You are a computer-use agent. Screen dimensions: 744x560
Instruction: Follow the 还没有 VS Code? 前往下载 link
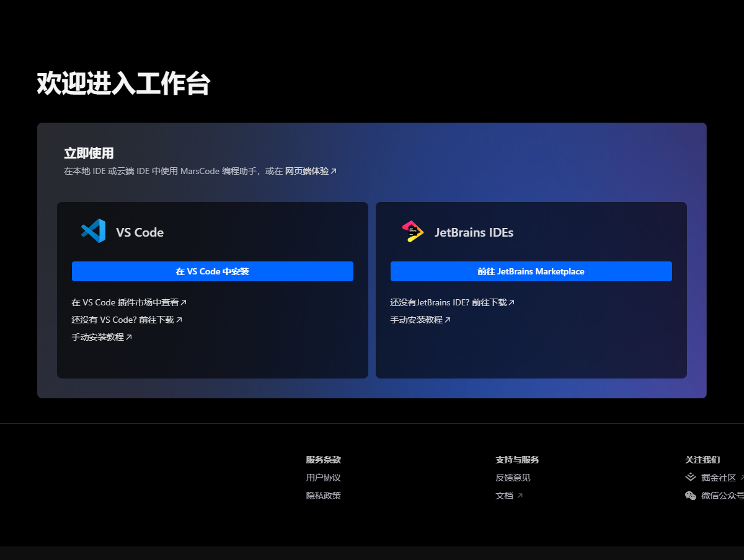pos(126,320)
